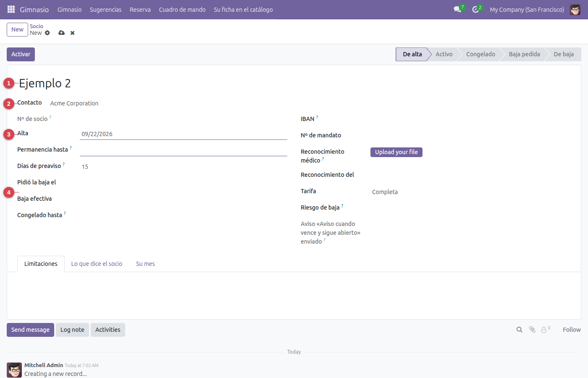Switch to the Su mes tab
This screenshot has width=588, height=378.
(145, 264)
